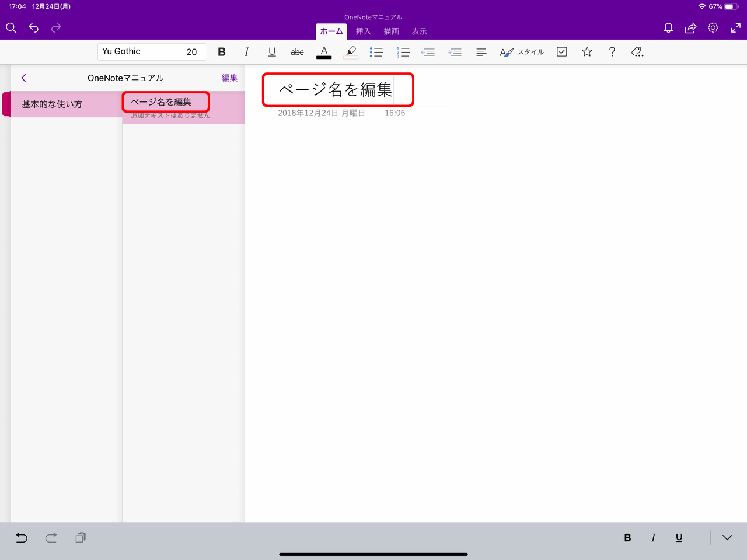Insert a numbered list

(x=403, y=52)
